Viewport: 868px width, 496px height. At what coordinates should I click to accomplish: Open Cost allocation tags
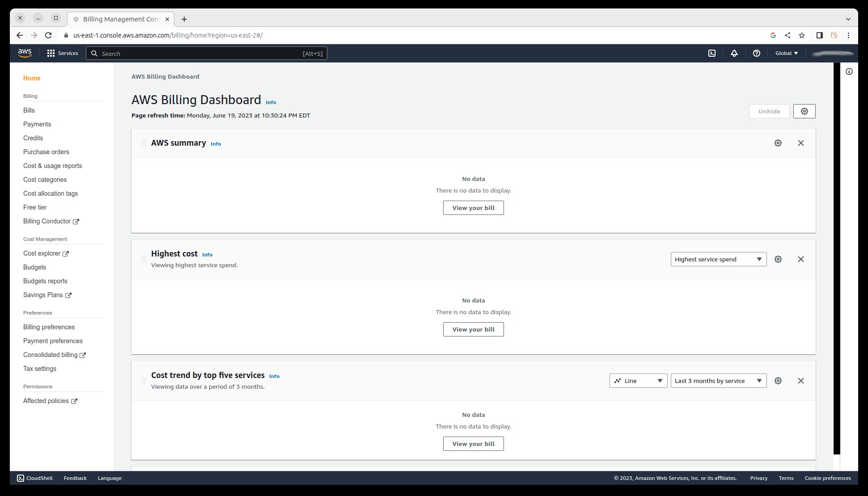(x=51, y=193)
